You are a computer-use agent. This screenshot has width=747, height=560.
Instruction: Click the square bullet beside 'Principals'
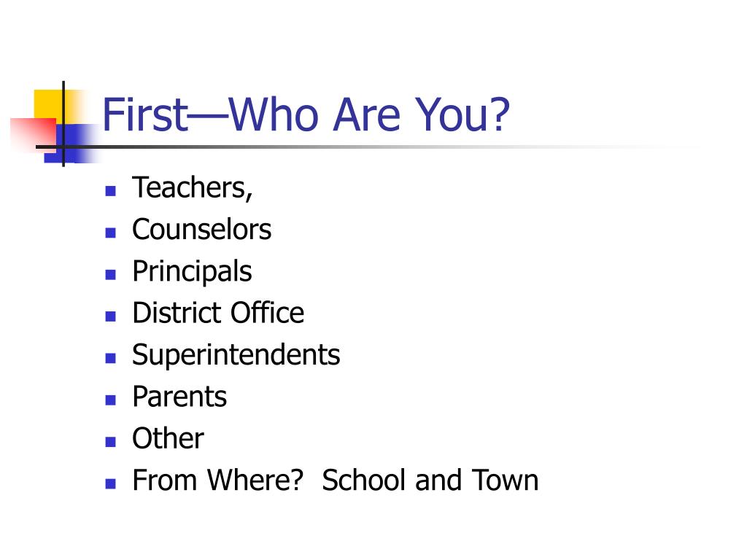coord(111,275)
